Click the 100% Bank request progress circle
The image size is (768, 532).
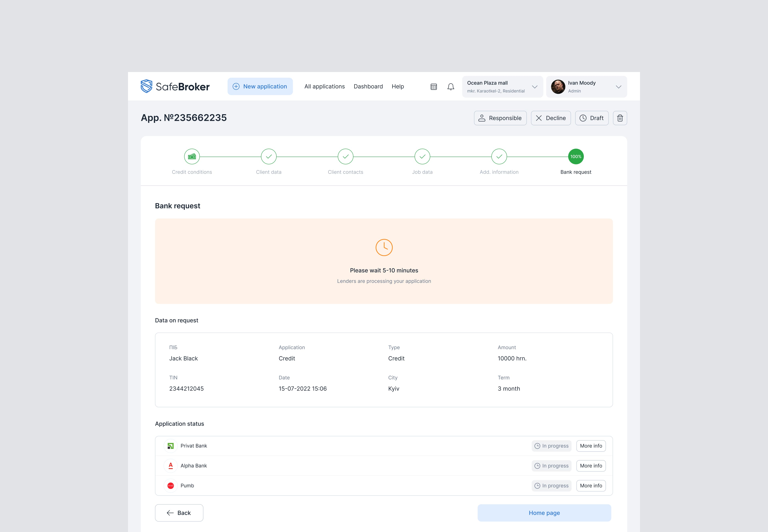click(576, 157)
